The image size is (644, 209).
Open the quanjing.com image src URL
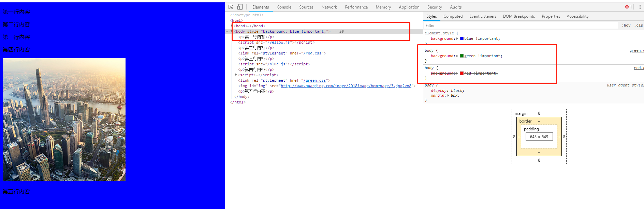point(346,86)
